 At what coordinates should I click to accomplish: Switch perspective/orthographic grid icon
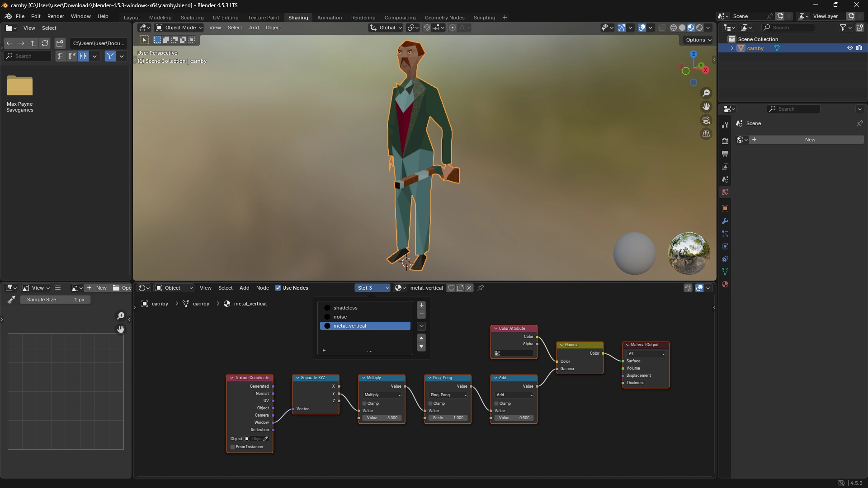coord(706,134)
